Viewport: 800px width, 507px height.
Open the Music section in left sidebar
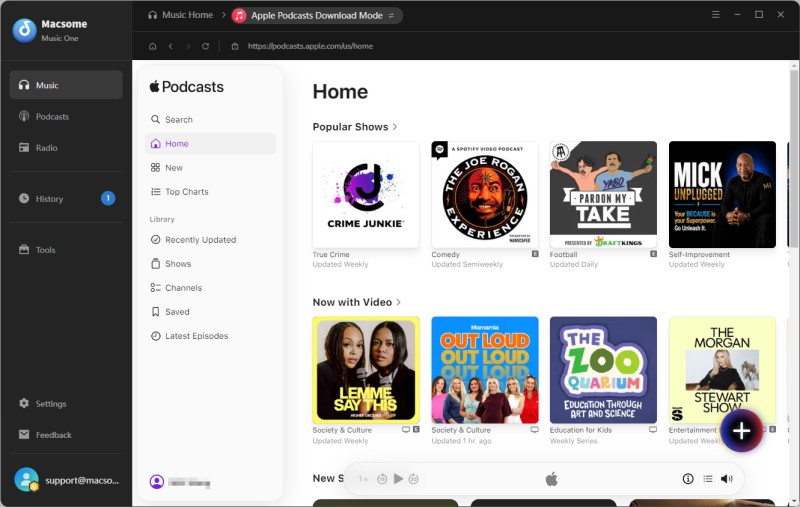point(66,85)
